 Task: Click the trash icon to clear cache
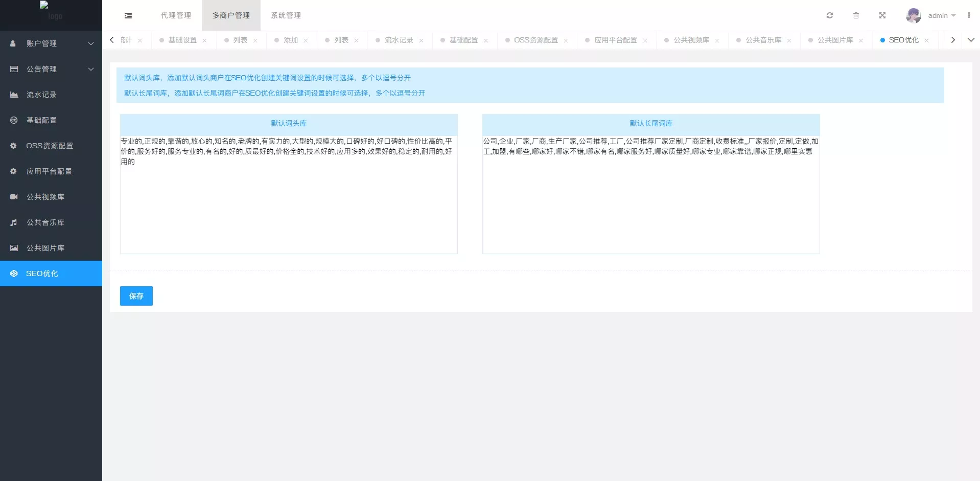pyautogui.click(x=856, y=15)
